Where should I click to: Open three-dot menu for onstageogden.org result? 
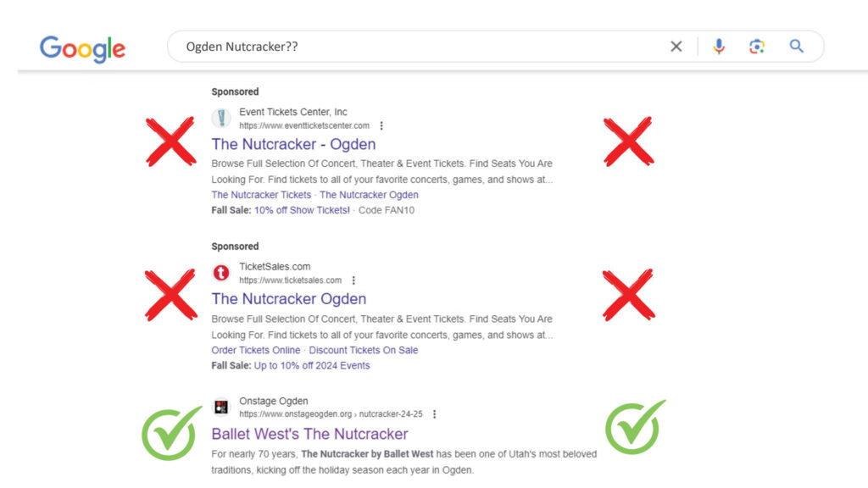click(435, 413)
